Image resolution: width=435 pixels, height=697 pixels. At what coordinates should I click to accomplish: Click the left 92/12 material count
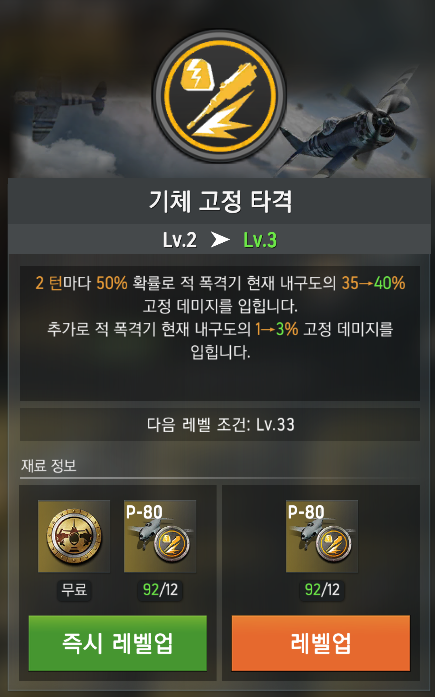[160, 590]
